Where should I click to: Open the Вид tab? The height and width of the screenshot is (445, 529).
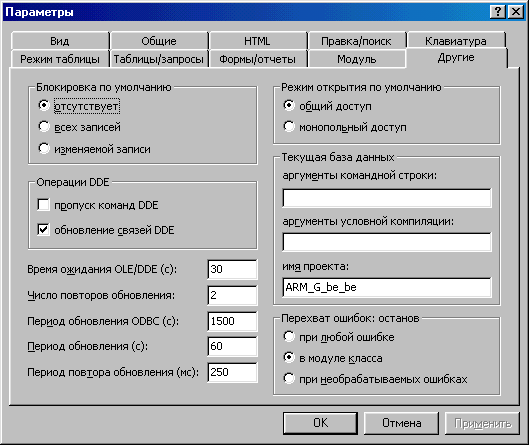[x=60, y=41]
